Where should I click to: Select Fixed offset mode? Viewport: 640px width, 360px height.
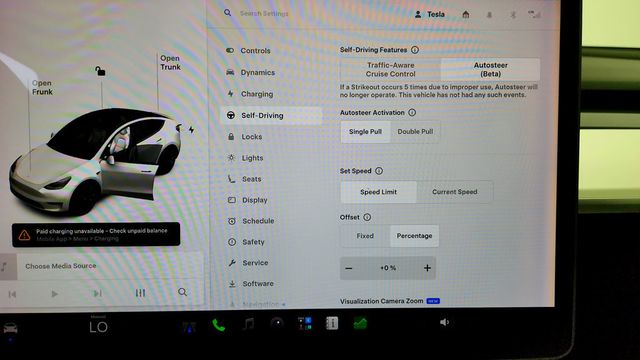[x=365, y=236]
